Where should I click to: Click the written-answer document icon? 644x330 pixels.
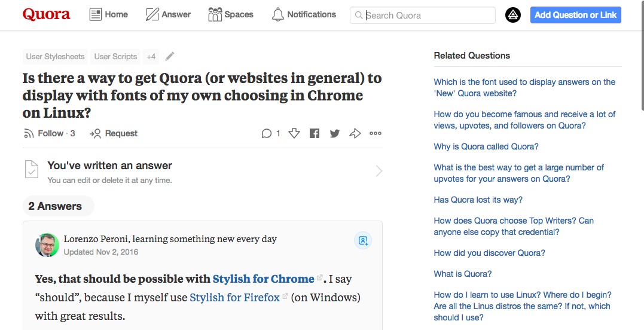click(x=32, y=170)
